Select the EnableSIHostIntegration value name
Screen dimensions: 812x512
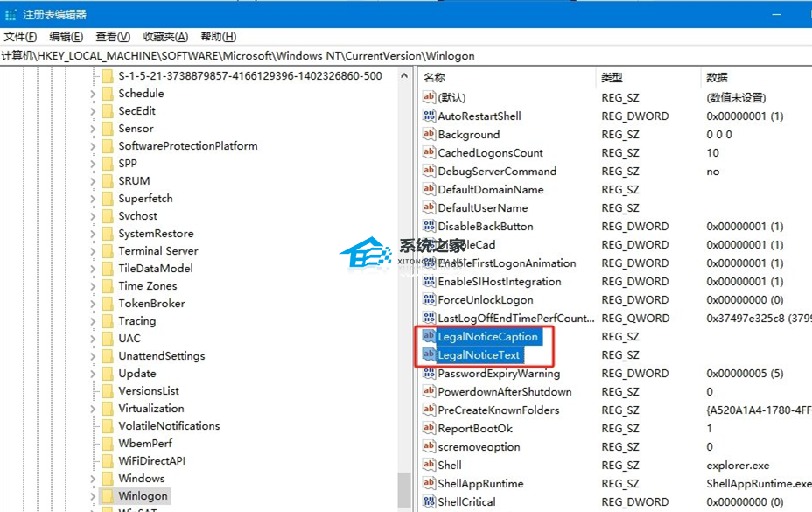(500, 282)
